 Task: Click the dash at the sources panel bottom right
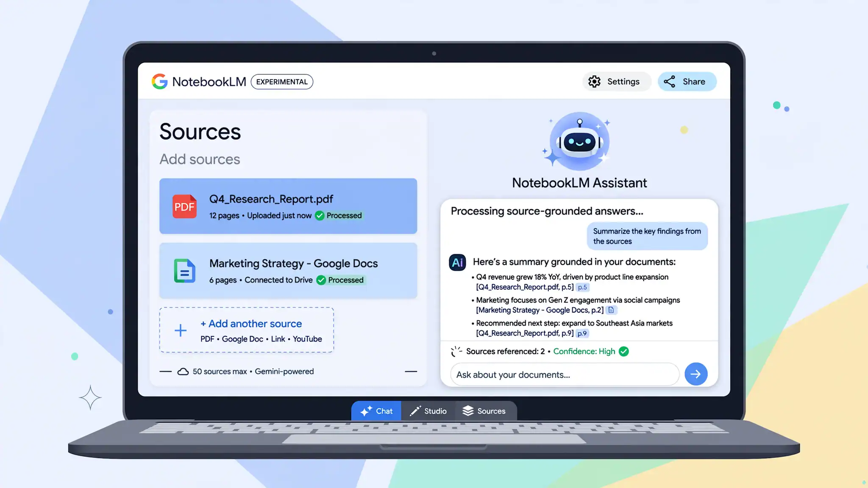411,372
